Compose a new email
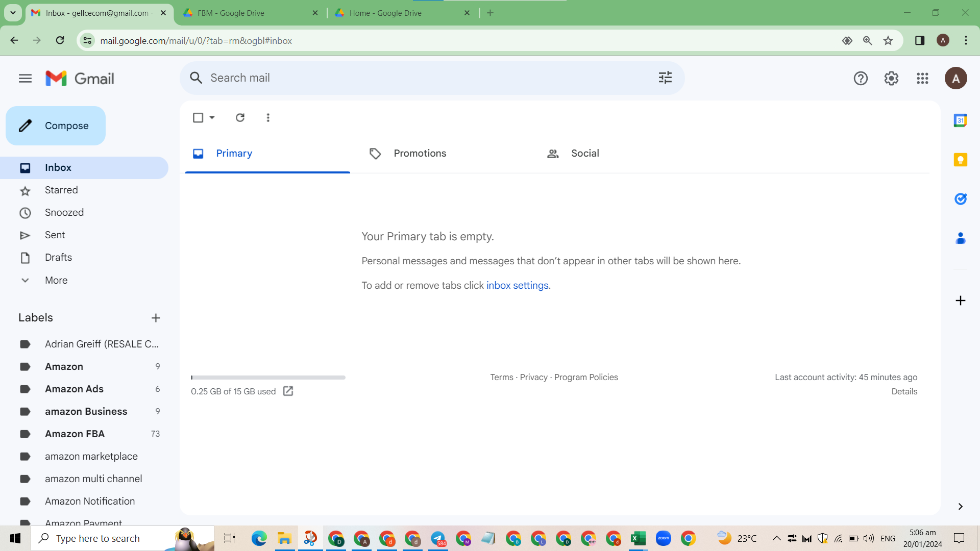Screen dimensions: 980x551 [56, 126]
